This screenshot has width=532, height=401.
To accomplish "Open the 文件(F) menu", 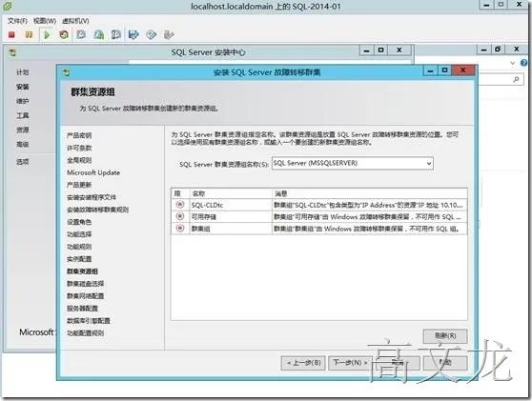I will pos(17,21).
